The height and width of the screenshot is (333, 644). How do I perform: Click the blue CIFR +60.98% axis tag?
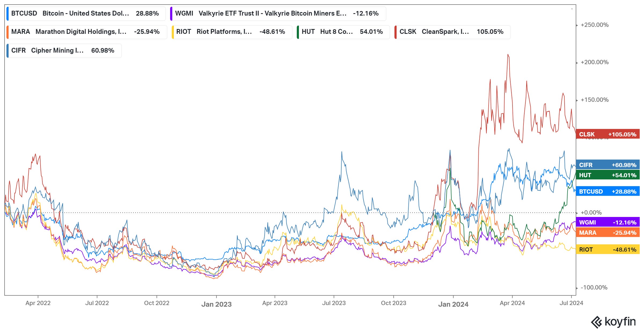coord(608,165)
